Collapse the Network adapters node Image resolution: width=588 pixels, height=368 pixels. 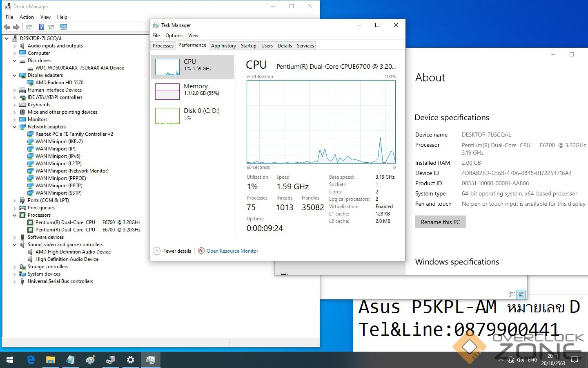[15, 127]
